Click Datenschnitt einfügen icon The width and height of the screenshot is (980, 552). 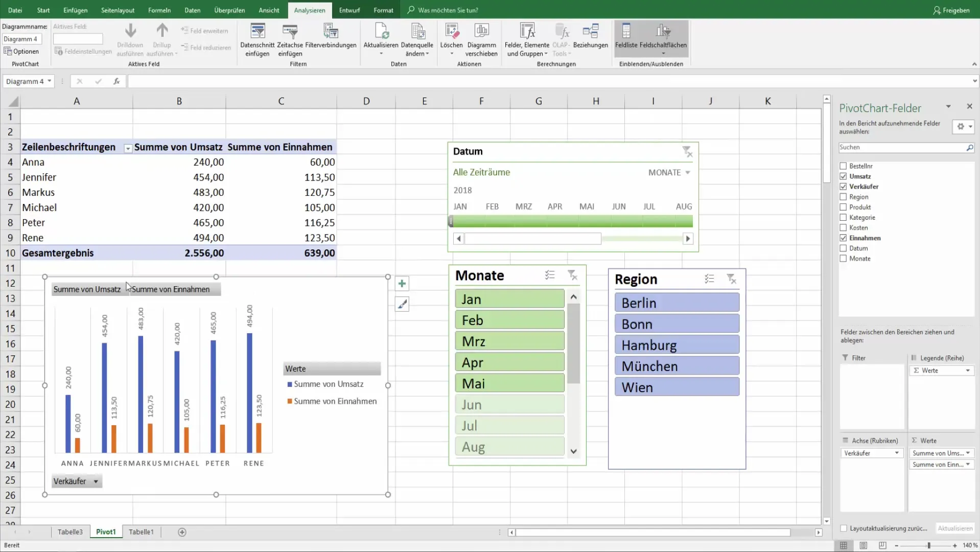click(258, 32)
